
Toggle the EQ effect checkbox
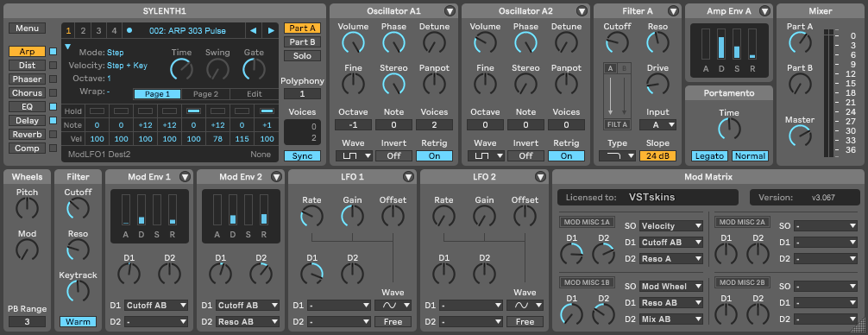point(53,107)
